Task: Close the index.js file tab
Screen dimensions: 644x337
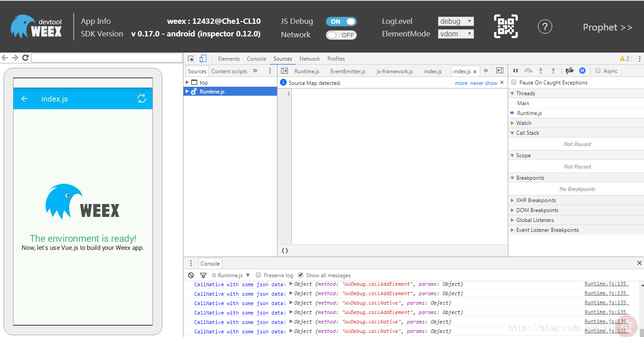Action: (475, 71)
